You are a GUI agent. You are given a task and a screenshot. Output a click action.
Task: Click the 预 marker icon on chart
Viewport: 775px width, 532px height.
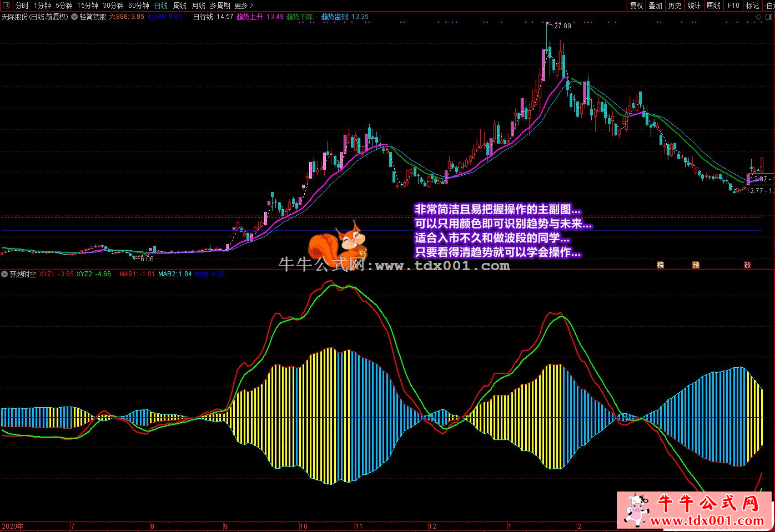click(x=696, y=265)
